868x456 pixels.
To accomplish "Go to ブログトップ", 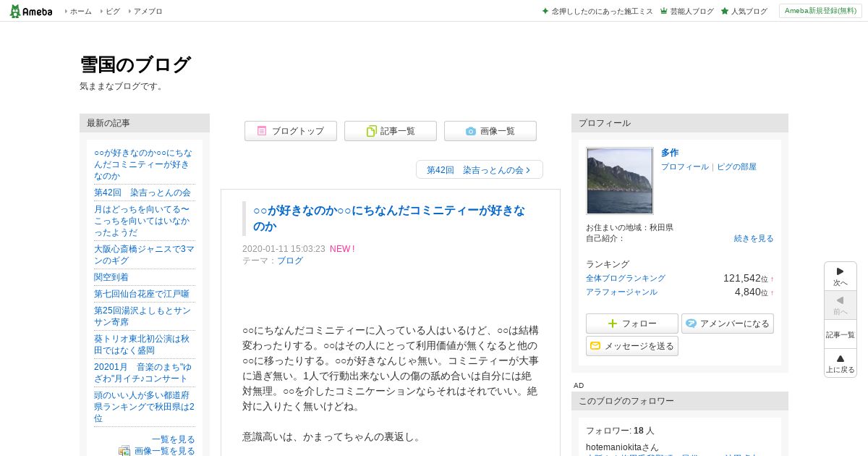I will coord(291,131).
